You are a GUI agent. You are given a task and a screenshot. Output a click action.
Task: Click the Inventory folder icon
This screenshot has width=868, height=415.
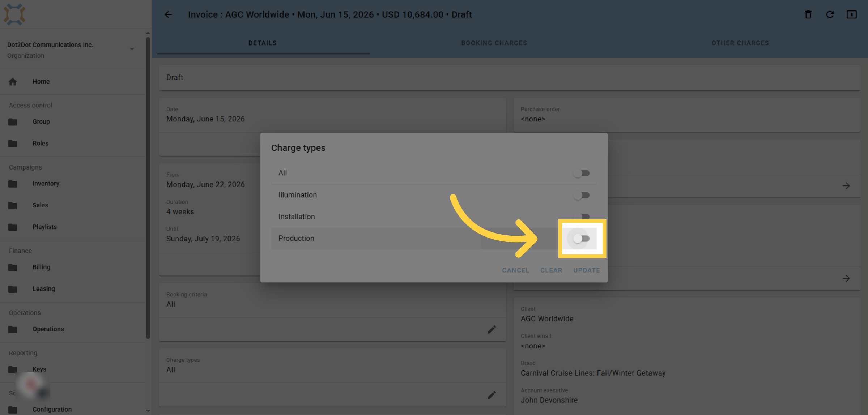coord(13,184)
